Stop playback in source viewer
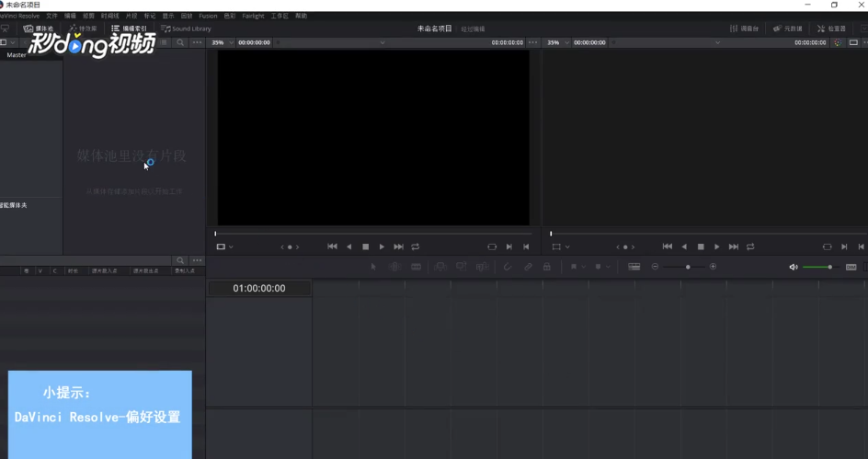This screenshot has width=868, height=459. 365,247
